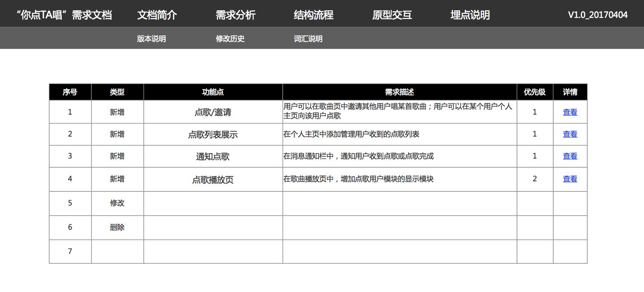Click the sequence number 5 cell
This screenshot has height=292, width=644.
[x=70, y=203]
